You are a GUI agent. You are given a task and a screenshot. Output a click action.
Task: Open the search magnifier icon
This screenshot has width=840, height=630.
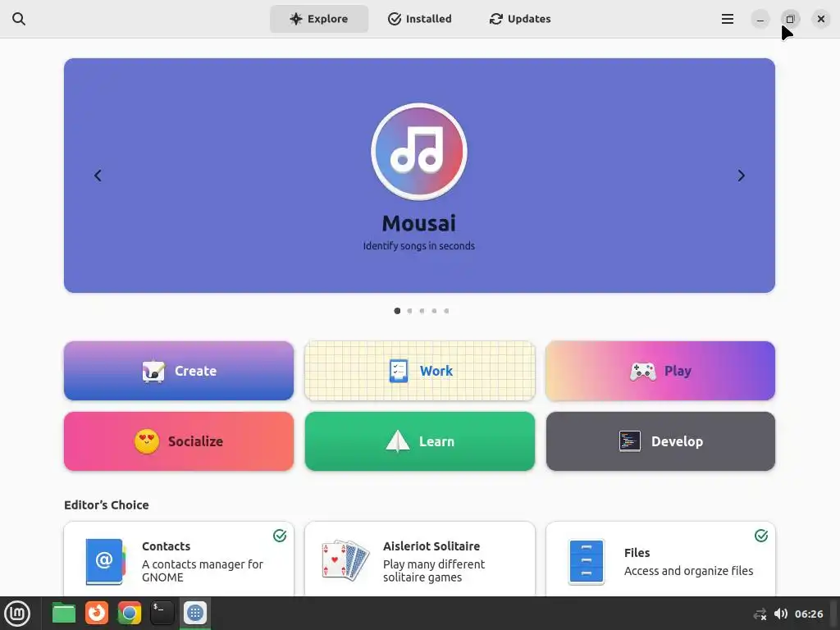(x=19, y=19)
